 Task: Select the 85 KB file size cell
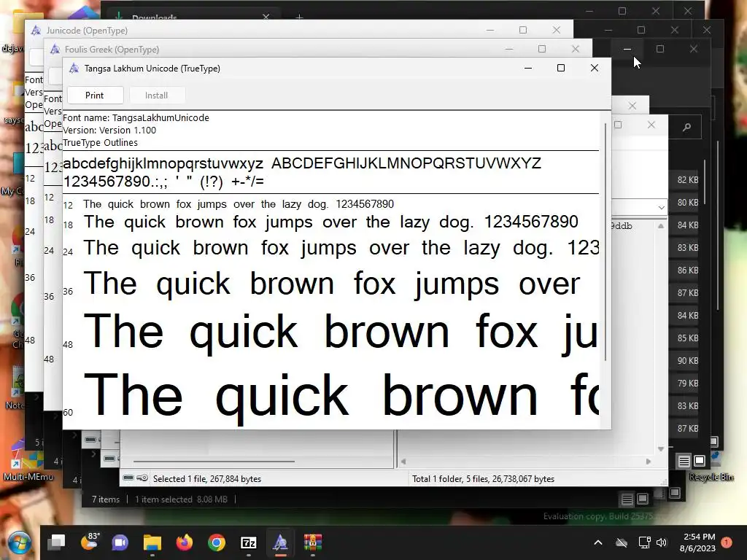coord(688,338)
